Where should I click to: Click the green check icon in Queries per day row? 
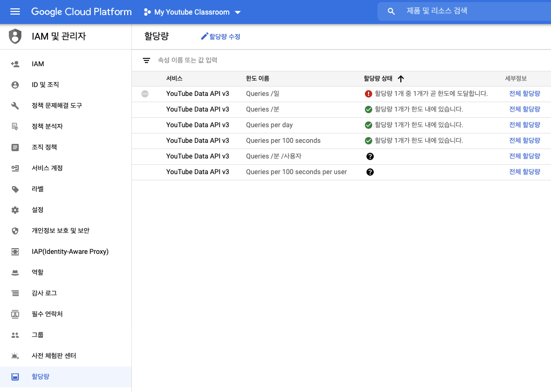pyautogui.click(x=368, y=125)
